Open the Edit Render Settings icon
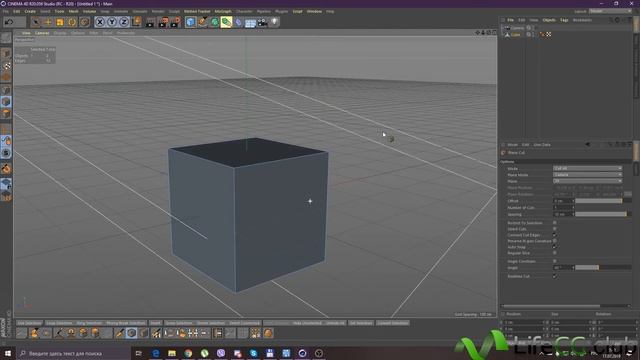 [176, 22]
